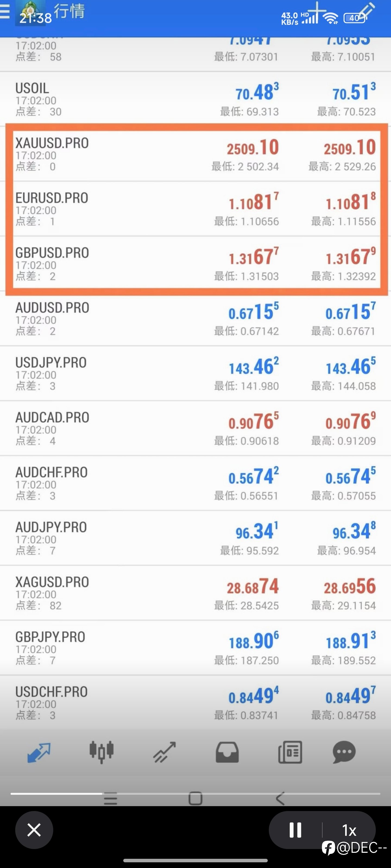
Task: Pause the video playback
Action: coord(295,829)
